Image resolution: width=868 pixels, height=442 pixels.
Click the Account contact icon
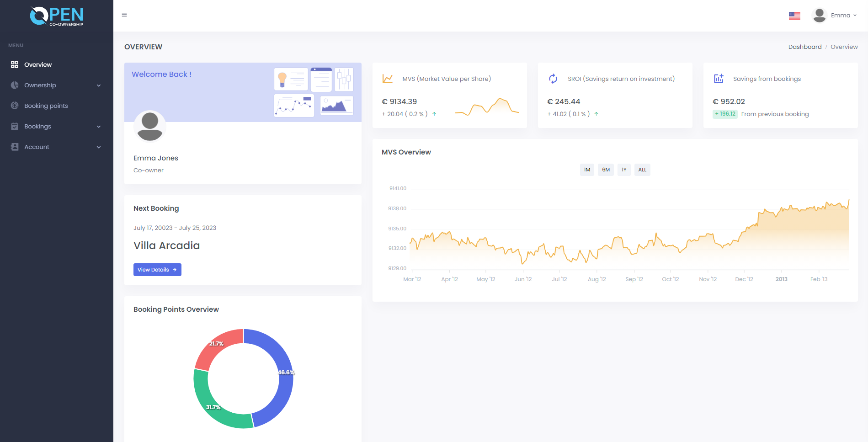point(15,147)
